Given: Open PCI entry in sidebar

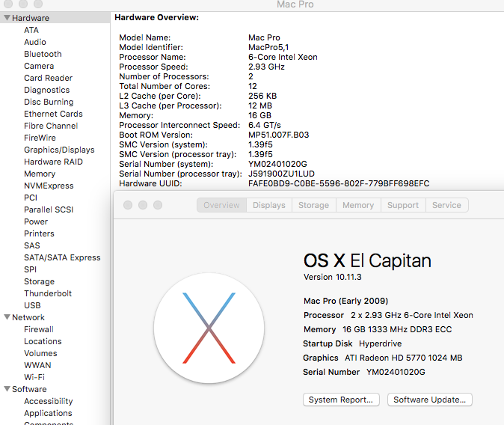Looking at the screenshot, I should click(31, 198).
